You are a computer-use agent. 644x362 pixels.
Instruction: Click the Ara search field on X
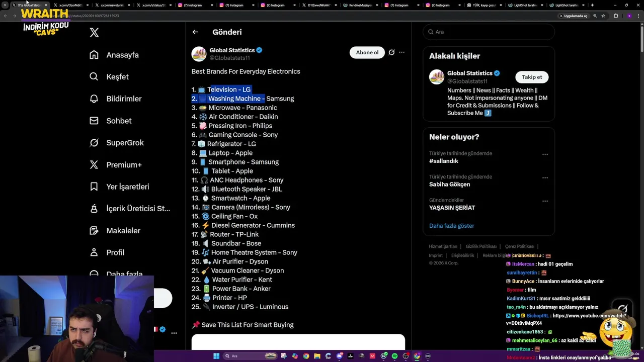pos(489,32)
